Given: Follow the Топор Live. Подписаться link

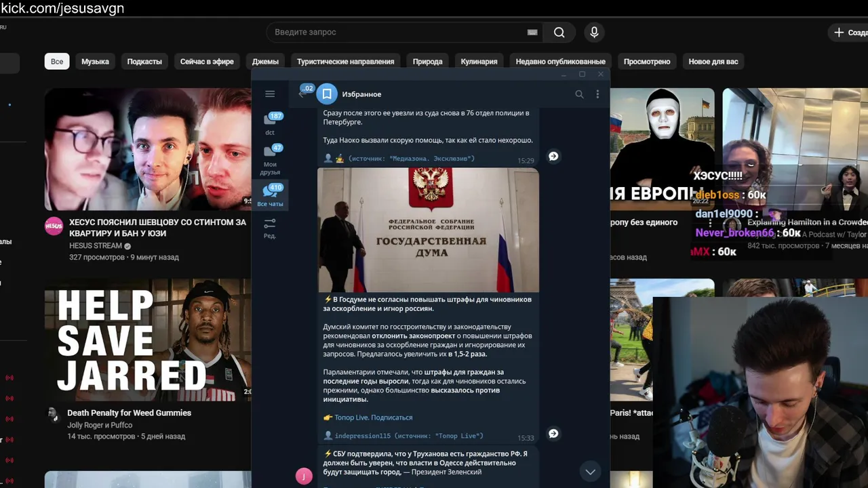Looking at the screenshot, I should click(373, 418).
